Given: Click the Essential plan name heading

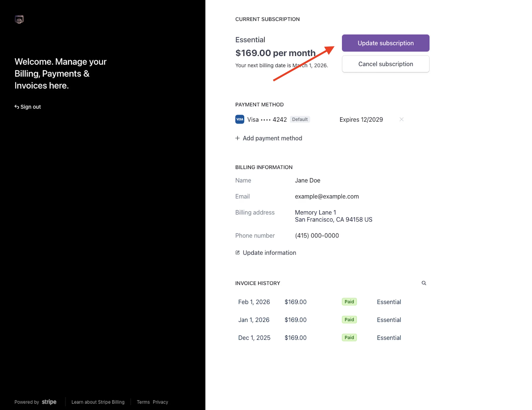Looking at the screenshot, I should pos(250,40).
